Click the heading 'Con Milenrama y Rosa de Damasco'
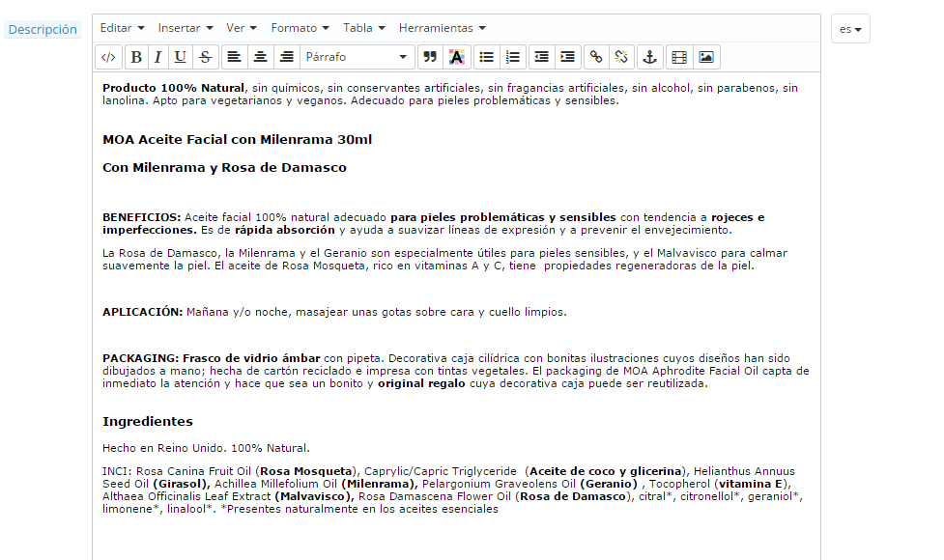944x560 pixels. tap(224, 168)
